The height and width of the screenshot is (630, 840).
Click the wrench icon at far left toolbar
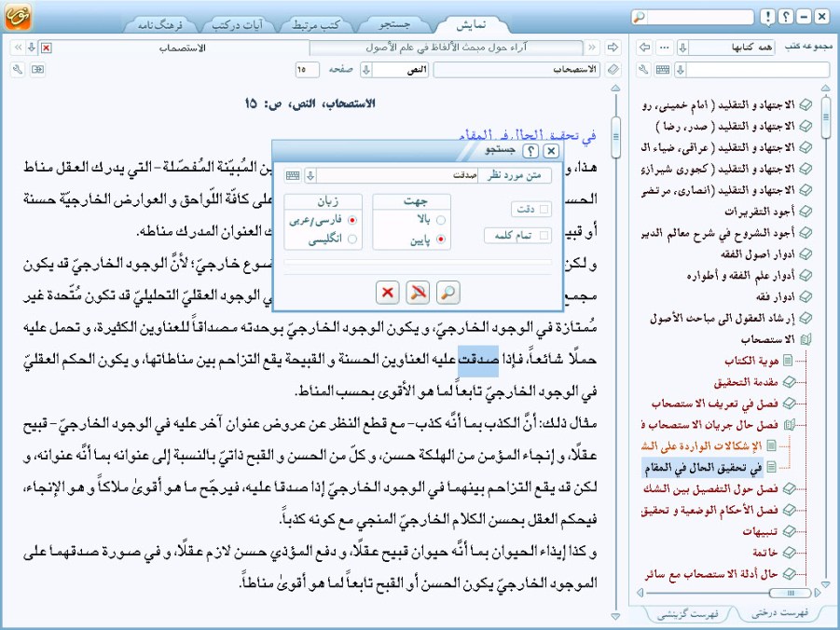(19, 70)
